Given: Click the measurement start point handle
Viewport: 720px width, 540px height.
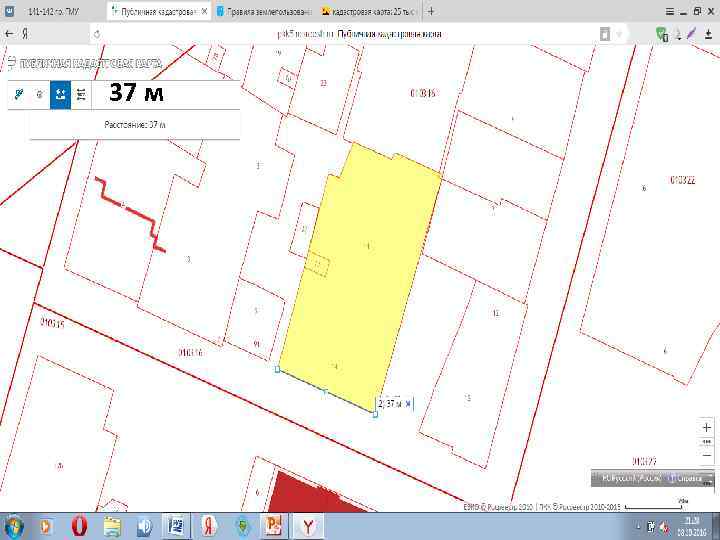Looking at the screenshot, I should [277, 369].
